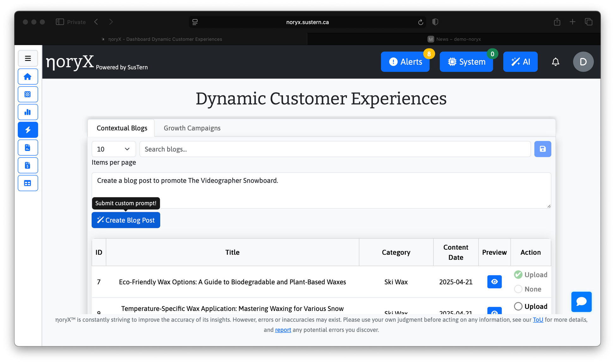Viewport: 615px width, 364px height.
Task: Open the checkered grid sidebar icon
Action: point(28,94)
